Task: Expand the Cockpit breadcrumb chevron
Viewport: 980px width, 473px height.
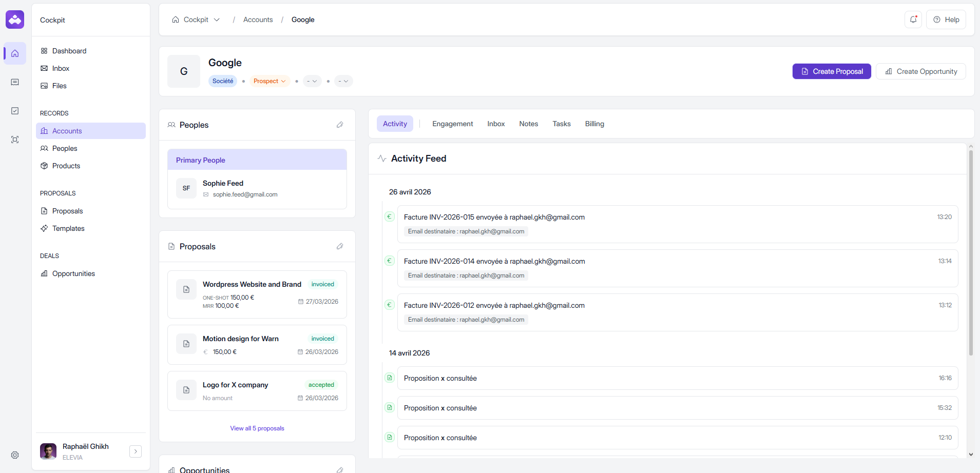Action: click(x=217, y=19)
